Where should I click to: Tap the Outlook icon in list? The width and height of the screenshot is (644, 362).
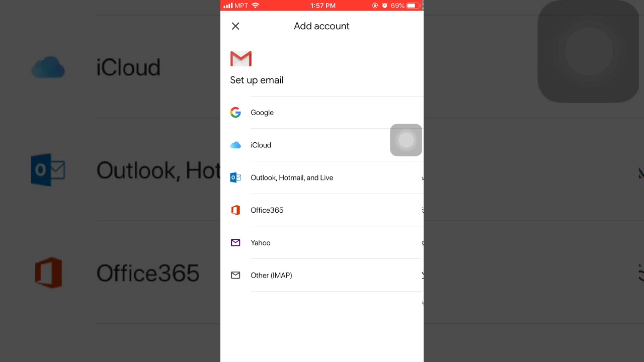235,177
